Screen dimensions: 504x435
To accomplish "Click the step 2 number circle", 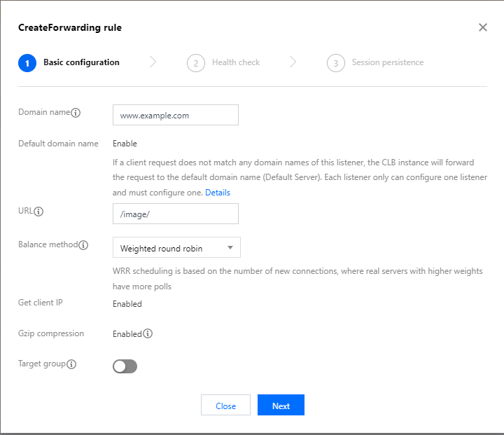I will click(196, 63).
